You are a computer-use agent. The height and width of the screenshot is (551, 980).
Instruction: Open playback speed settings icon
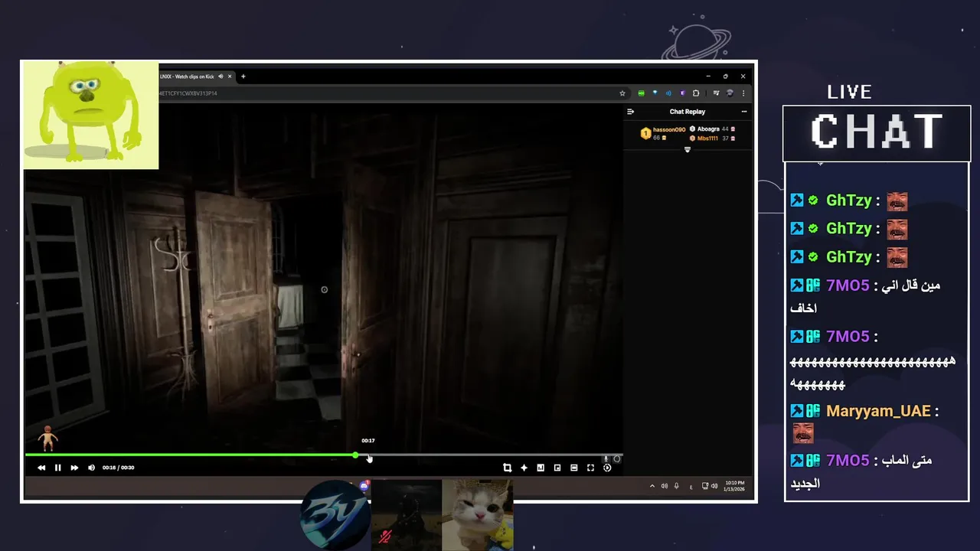(x=607, y=468)
